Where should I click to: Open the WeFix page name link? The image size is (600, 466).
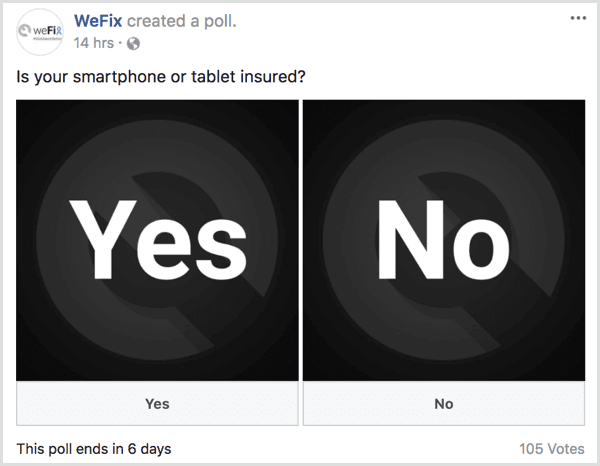[x=98, y=22]
